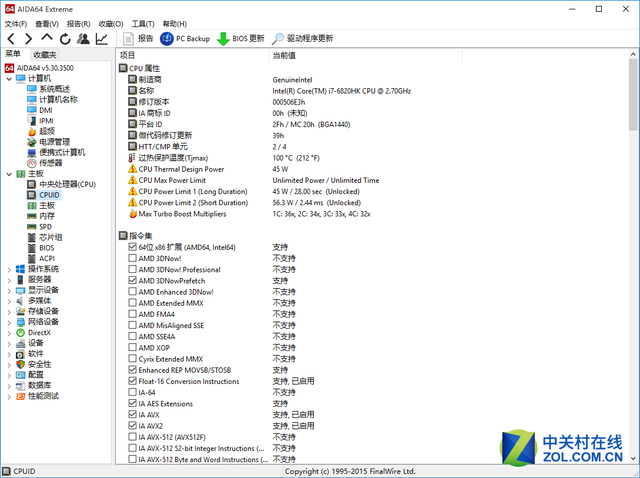
Task: Expand the 存储设备 tree node
Action: [9, 312]
